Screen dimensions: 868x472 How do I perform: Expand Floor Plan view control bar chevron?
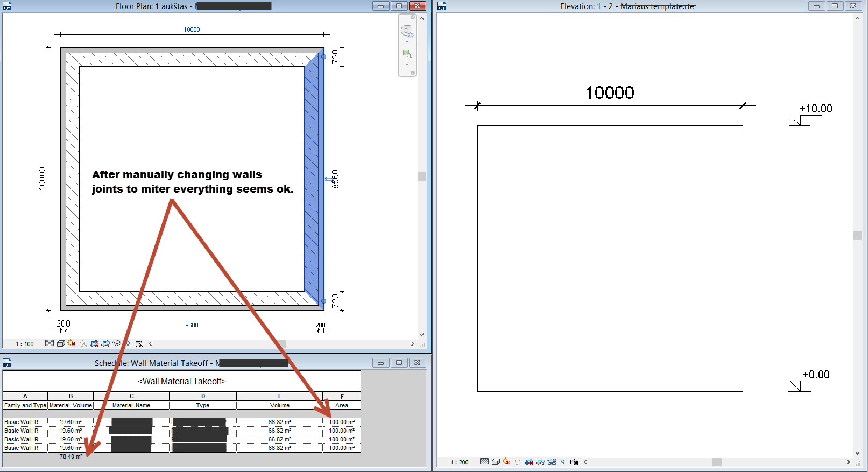(x=150, y=343)
